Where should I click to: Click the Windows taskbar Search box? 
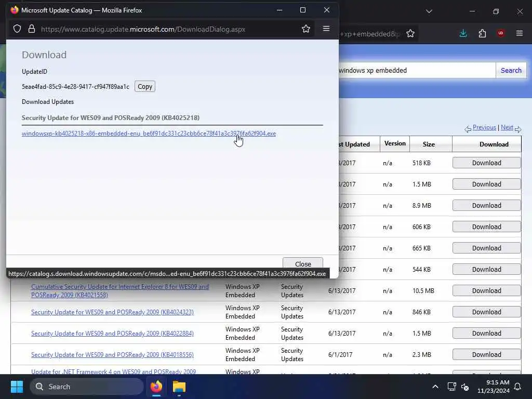click(x=87, y=387)
